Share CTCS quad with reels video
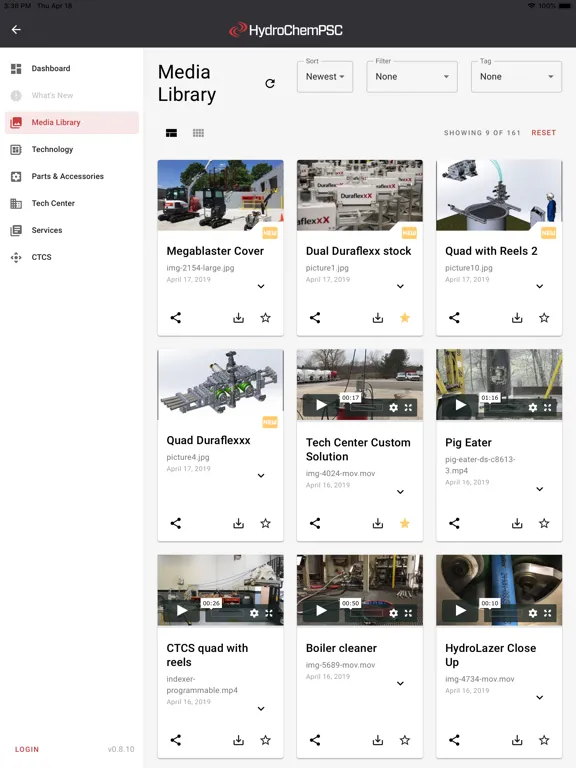576x768 pixels. [176, 740]
